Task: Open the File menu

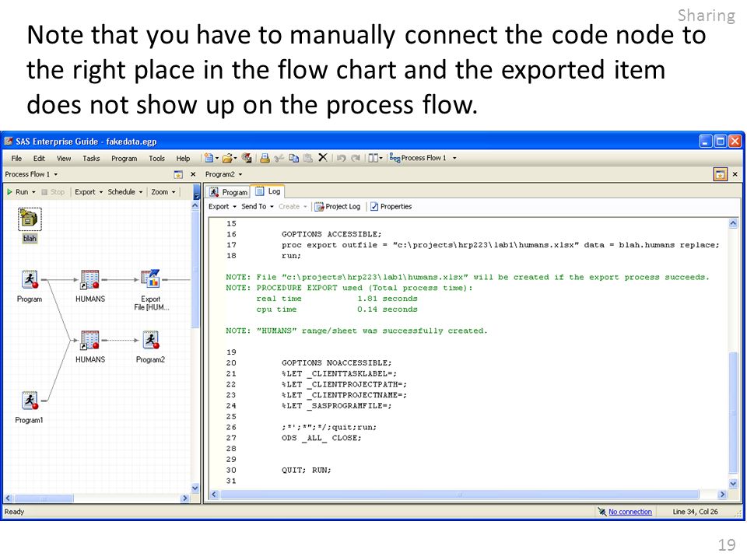Action: coord(16,159)
